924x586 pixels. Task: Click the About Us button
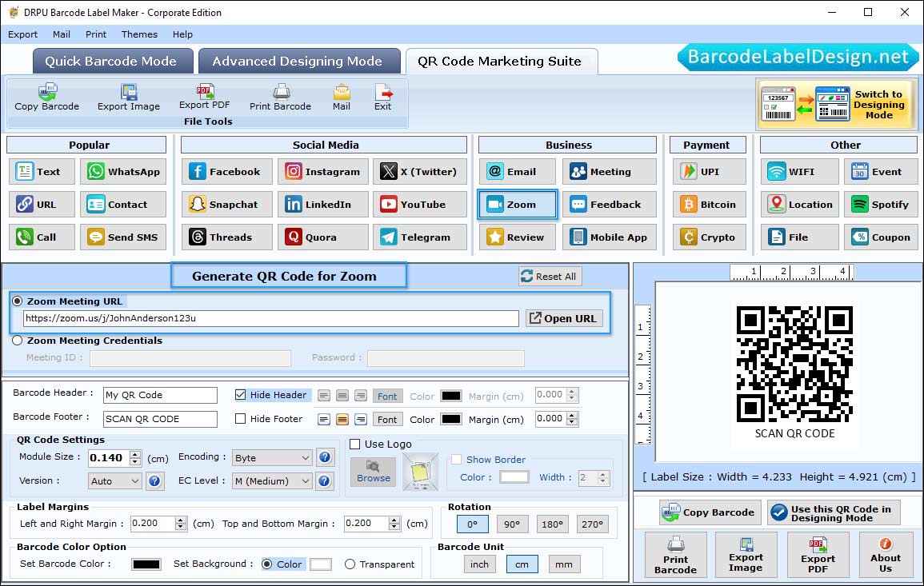(885, 555)
